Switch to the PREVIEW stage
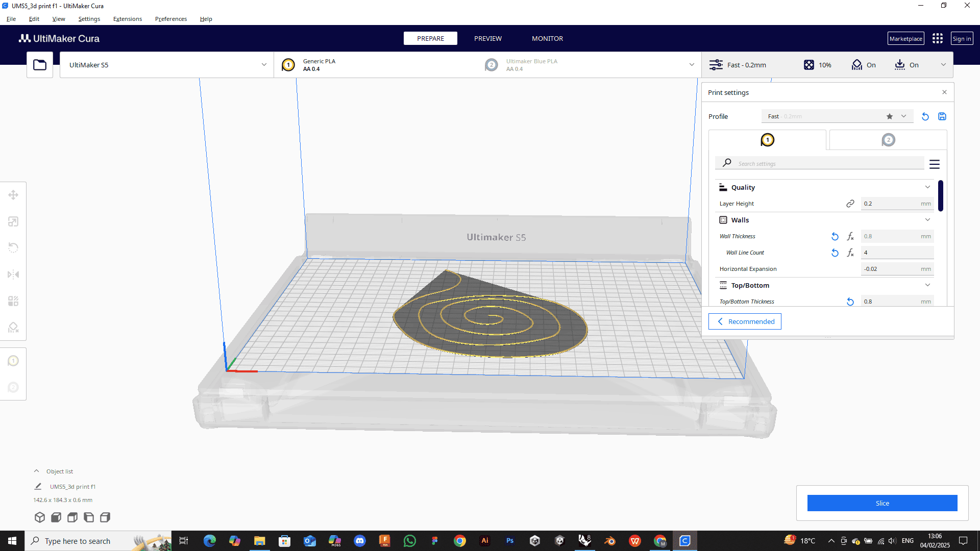Viewport: 980px width, 551px height. [487, 39]
